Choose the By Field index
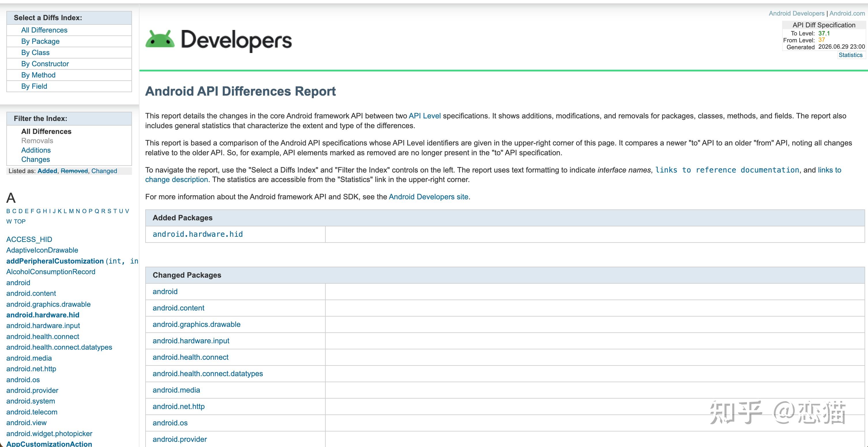Viewport: 868px width, 447px height. click(34, 86)
